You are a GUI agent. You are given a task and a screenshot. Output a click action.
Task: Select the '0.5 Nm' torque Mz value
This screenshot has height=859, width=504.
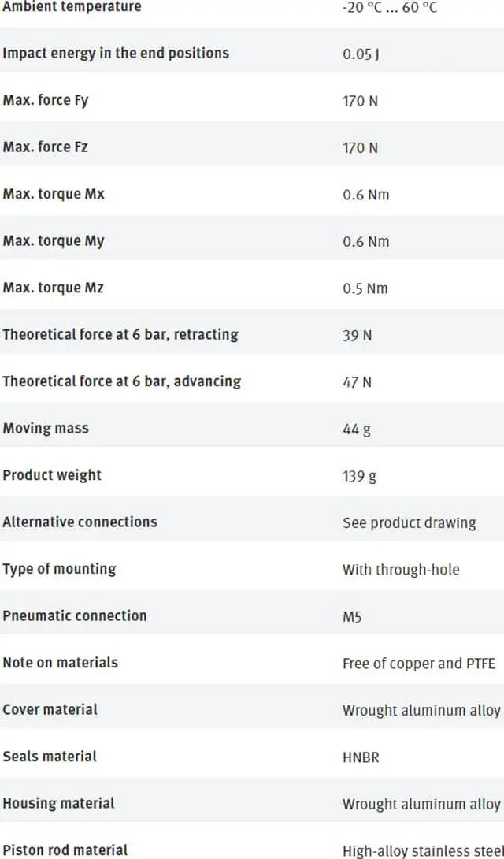click(365, 288)
